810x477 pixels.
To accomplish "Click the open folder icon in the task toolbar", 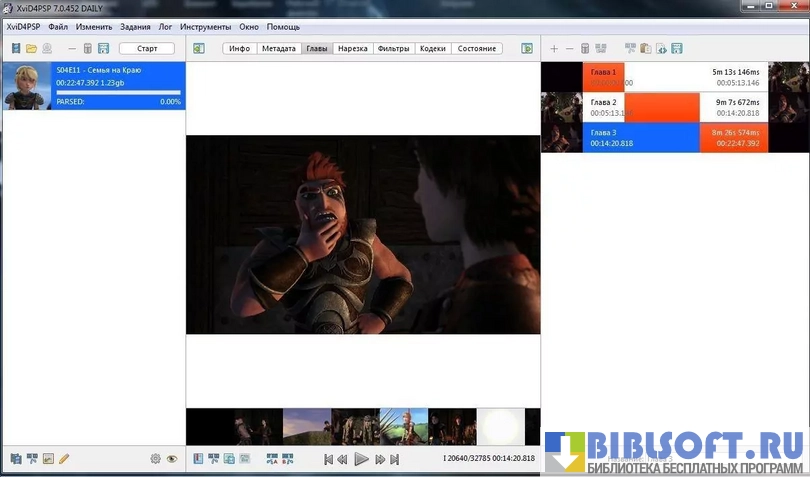I will point(31,48).
